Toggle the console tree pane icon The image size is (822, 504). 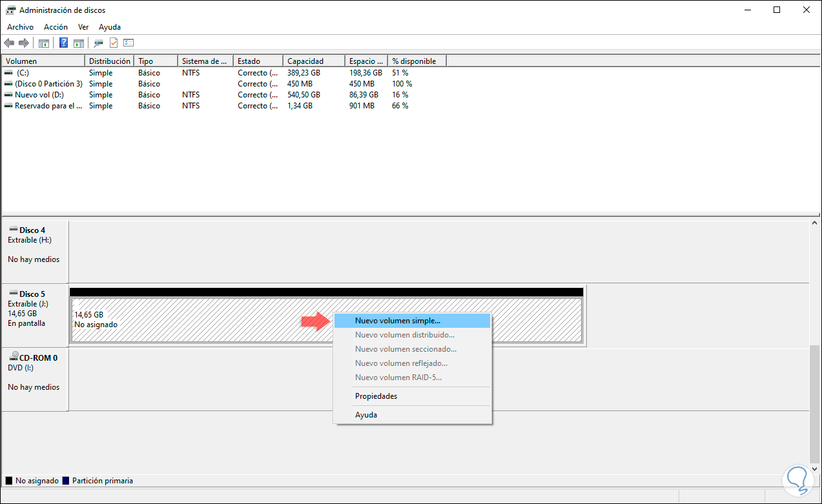click(x=44, y=43)
